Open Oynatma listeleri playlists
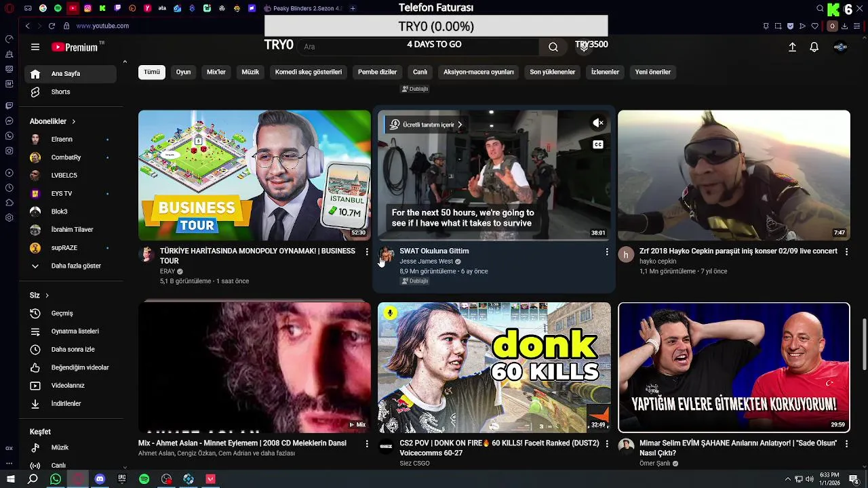The height and width of the screenshot is (488, 868). [x=71, y=331]
